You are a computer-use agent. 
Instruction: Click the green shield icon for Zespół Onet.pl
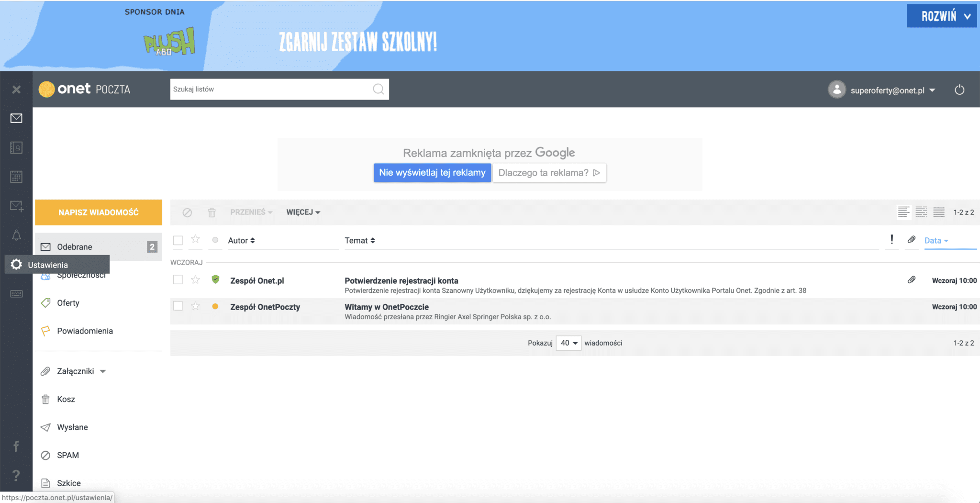[215, 279]
